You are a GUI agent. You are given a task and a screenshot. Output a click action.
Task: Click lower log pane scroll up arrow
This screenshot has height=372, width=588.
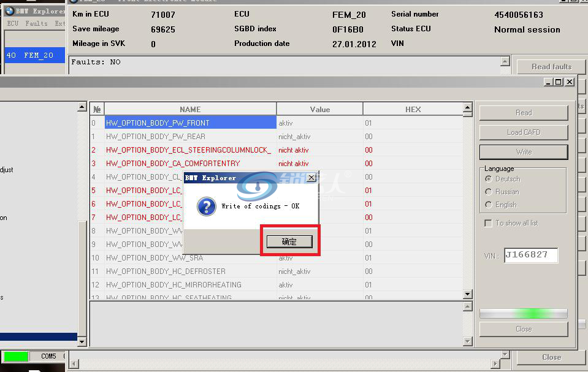[x=467, y=307]
